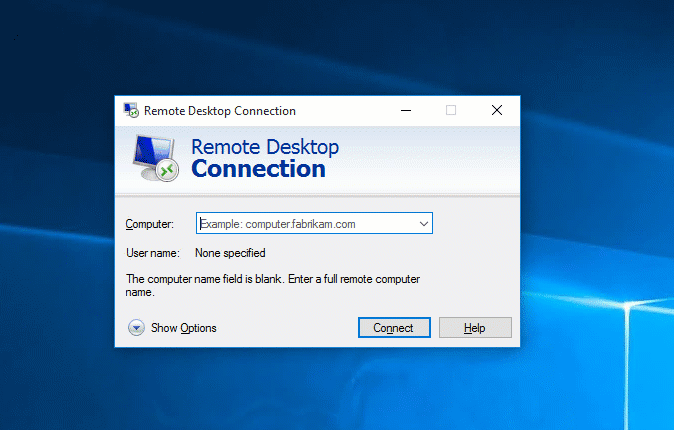The height and width of the screenshot is (430, 674).
Task: Minimize the Remote Desktop Connection window
Action: pos(406,111)
